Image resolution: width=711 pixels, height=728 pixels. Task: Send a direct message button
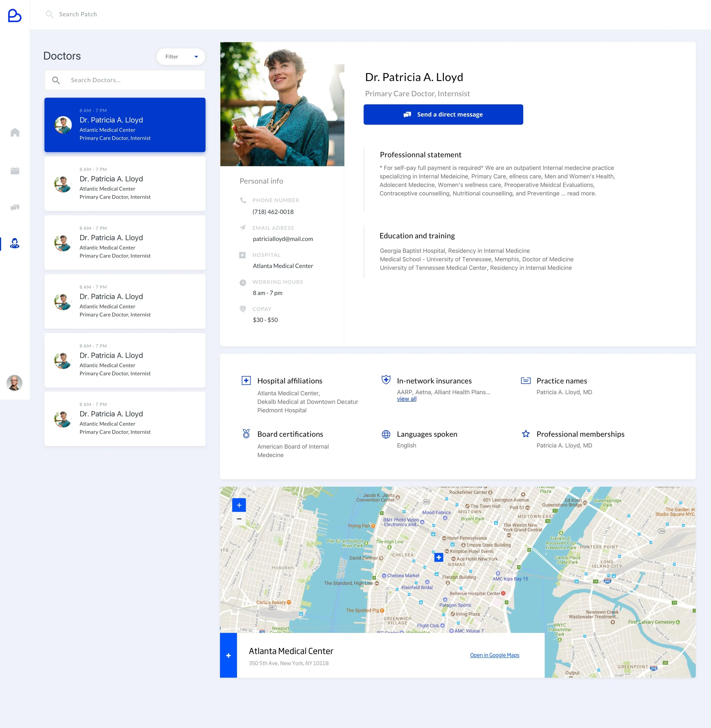tap(443, 115)
